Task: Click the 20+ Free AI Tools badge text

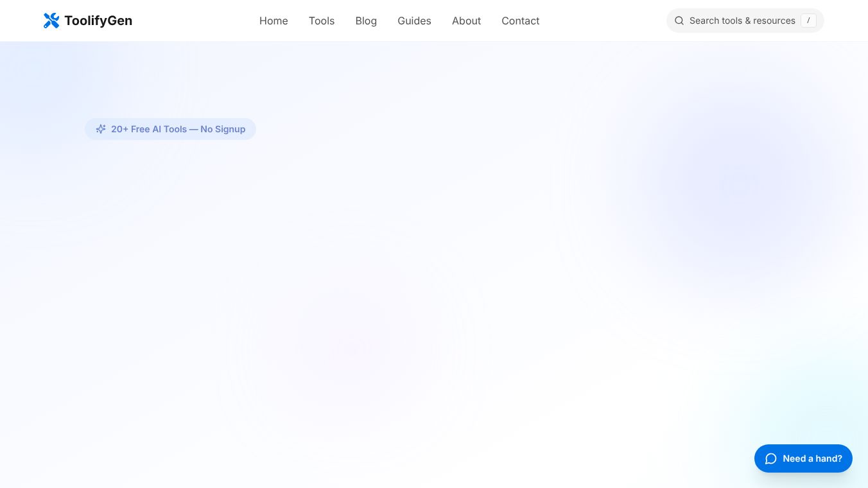Action: (x=178, y=129)
